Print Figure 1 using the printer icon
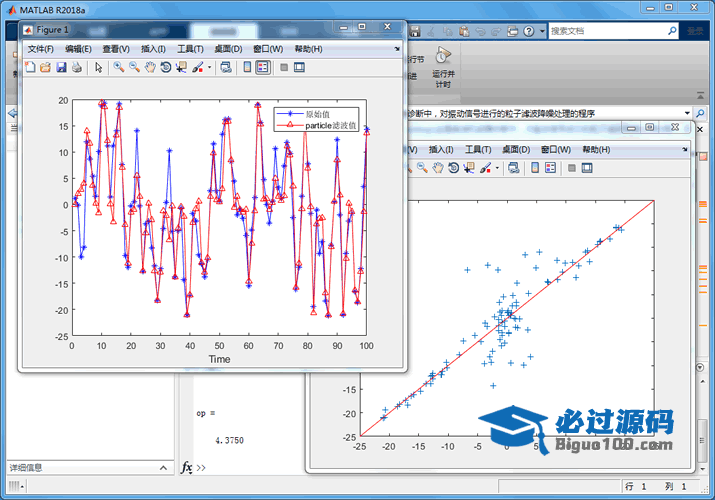Viewport: 715px width, 500px height. tap(77, 68)
